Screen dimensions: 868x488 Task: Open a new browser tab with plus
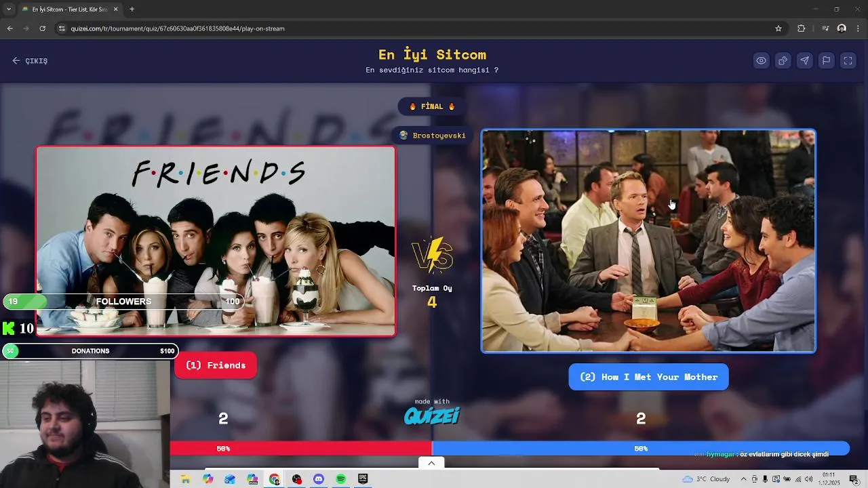pos(132,9)
